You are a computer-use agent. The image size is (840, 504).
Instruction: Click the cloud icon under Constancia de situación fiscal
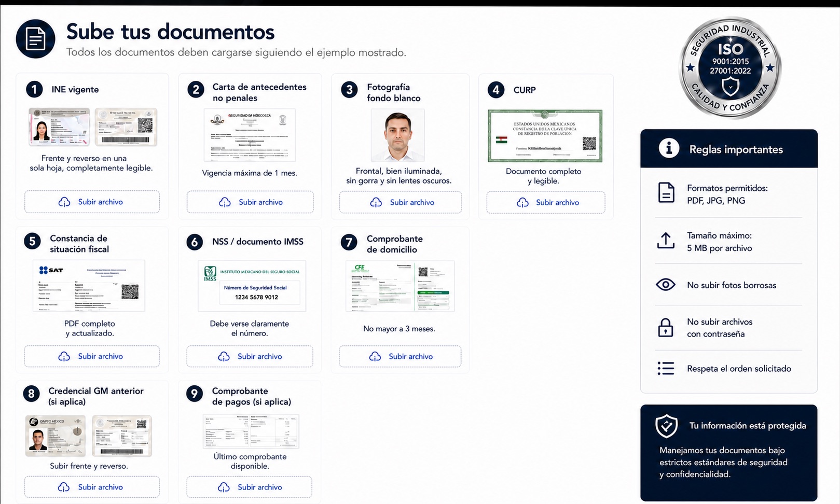[x=64, y=356]
